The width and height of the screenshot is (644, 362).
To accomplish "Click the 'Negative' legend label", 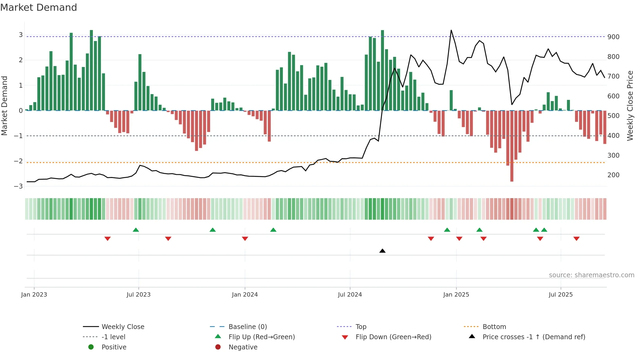I will click(x=243, y=347).
